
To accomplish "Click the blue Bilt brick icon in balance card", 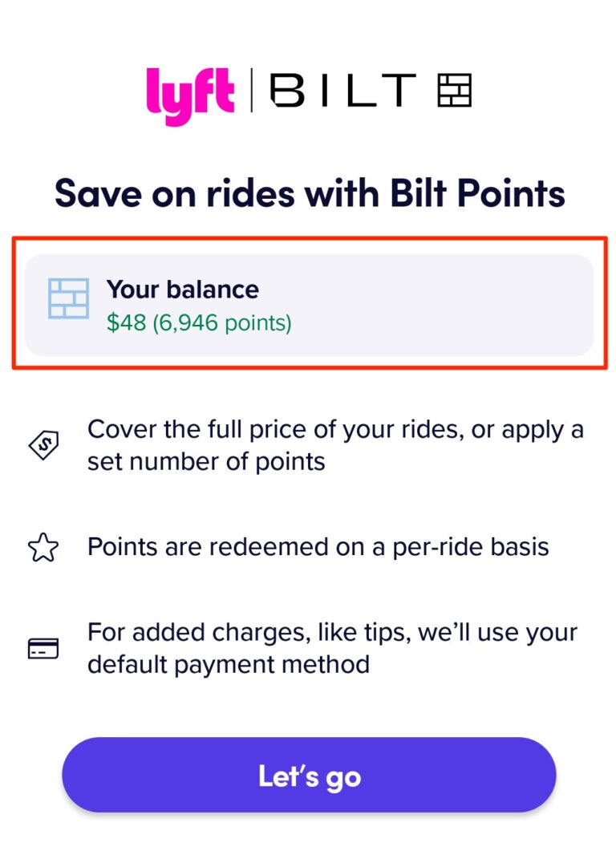I will pos(67,298).
